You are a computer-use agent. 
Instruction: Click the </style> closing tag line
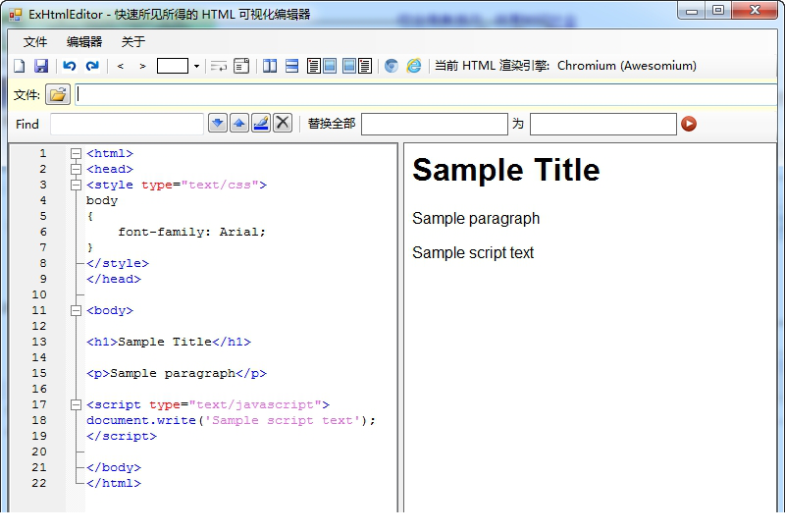click(x=118, y=263)
